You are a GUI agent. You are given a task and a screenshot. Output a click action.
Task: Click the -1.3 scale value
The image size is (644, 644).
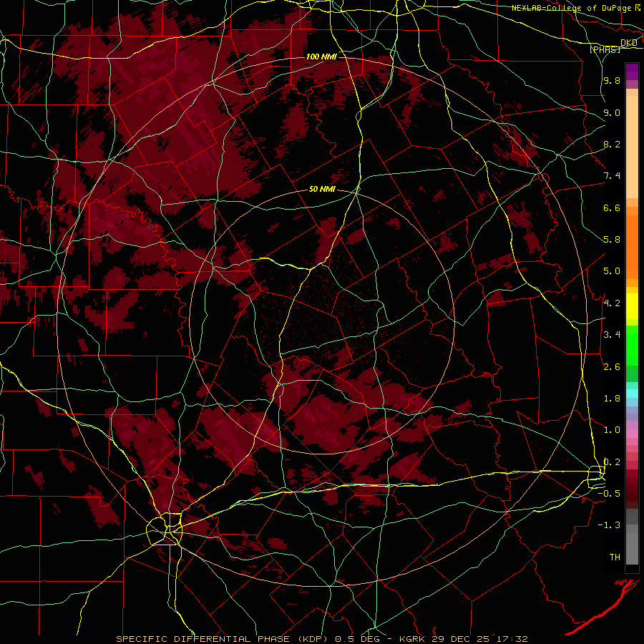609,525
